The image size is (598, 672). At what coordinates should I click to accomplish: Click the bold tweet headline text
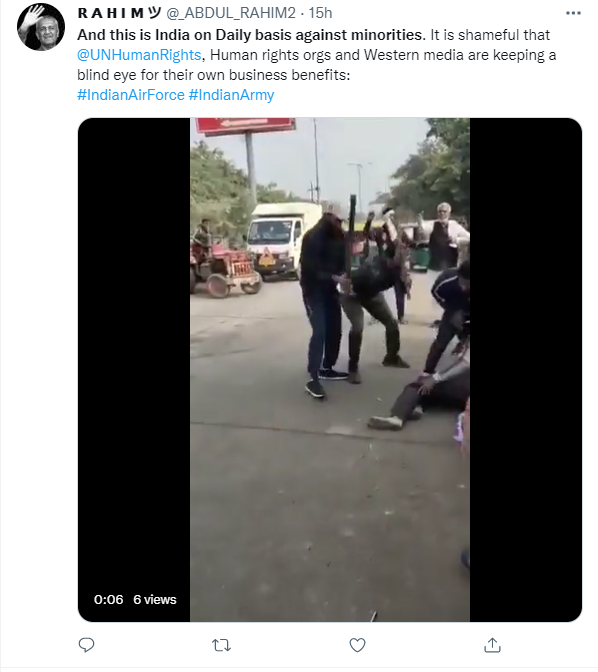click(251, 35)
